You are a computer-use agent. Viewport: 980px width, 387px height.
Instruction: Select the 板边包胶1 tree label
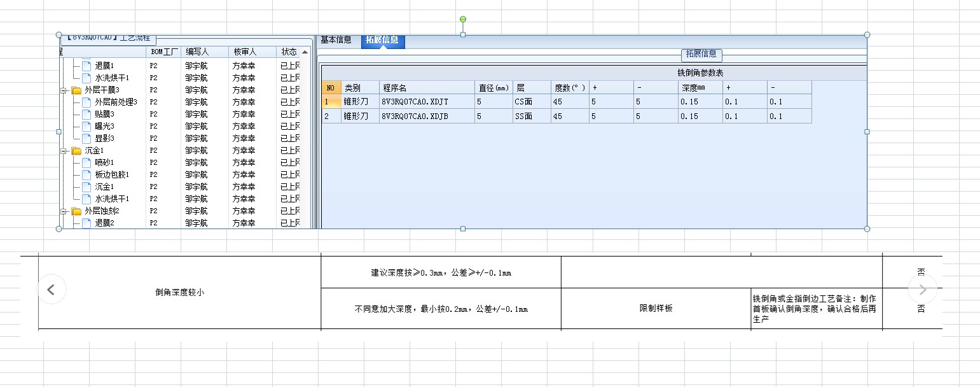(112, 174)
